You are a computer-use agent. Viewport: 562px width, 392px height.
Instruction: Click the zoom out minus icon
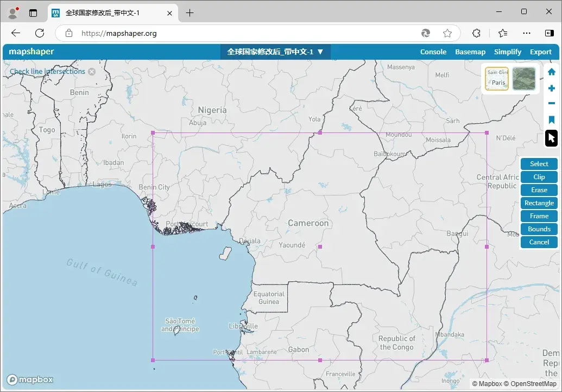point(551,103)
